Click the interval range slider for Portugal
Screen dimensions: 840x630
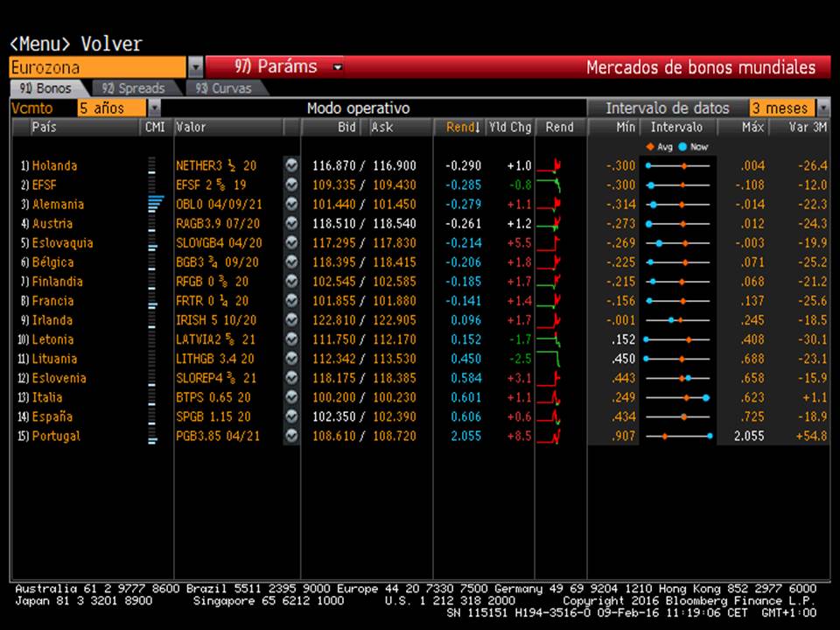678,436
